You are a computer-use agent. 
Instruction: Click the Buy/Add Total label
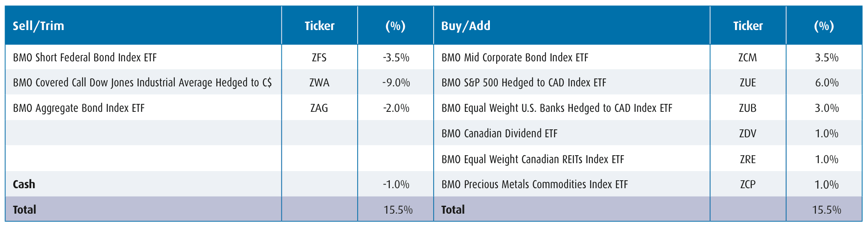tap(453, 209)
